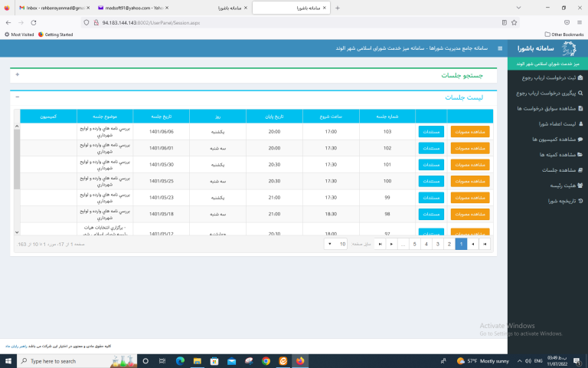The image size is (588, 368).
Task: Go to page 3 in pagination
Action: pyautogui.click(x=438, y=244)
